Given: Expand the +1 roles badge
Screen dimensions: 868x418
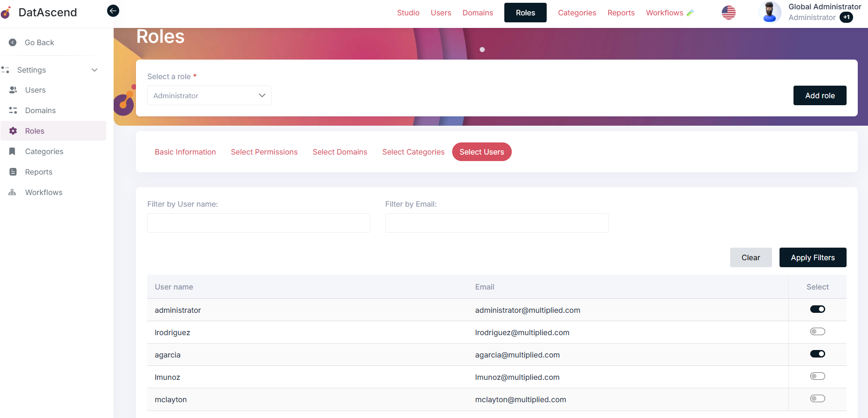Looking at the screenshot, I should 846,18.
